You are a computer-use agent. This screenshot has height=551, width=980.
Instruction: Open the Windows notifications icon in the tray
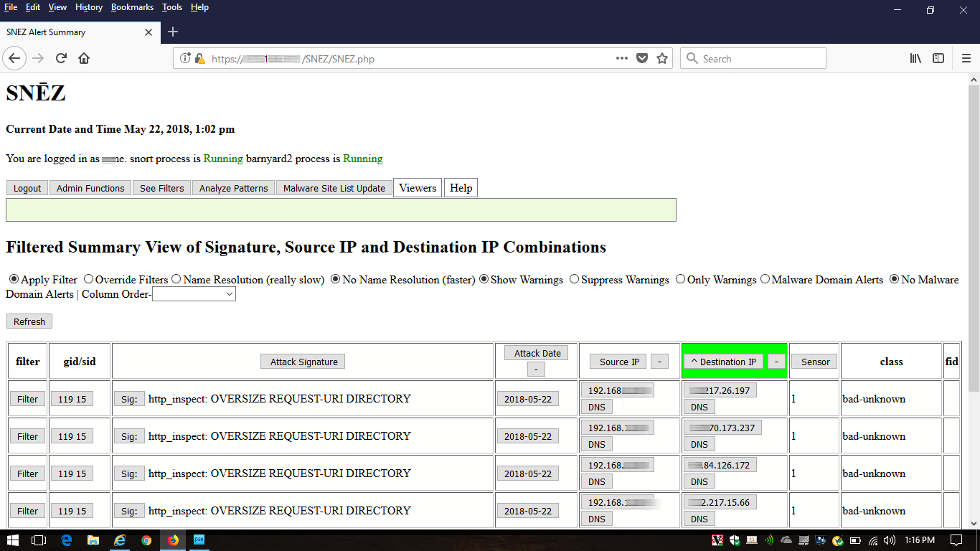pyautogui.click(x=955, y=540)
